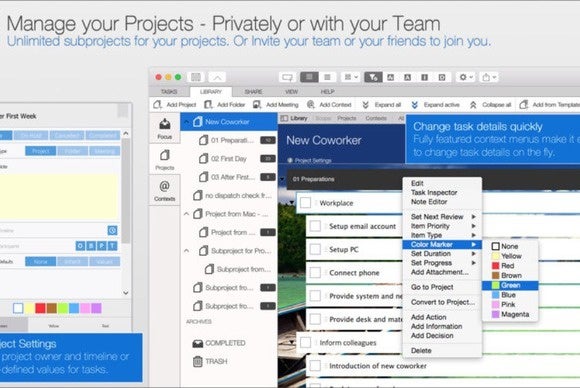Open the view layout dropdown in title bar
580x388 pixels.
[x=351, y=77]
